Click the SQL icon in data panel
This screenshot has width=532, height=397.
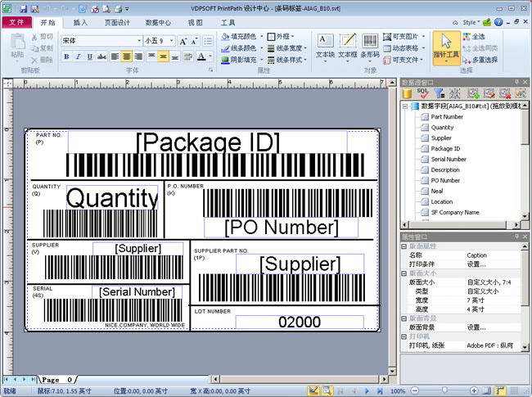point(423,93)
